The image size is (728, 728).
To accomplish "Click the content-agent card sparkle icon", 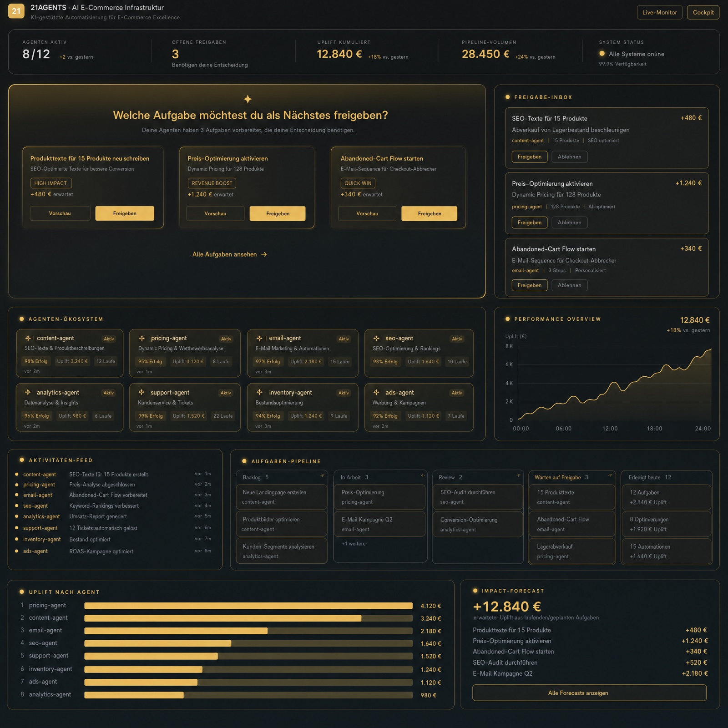I will point(28,338).
